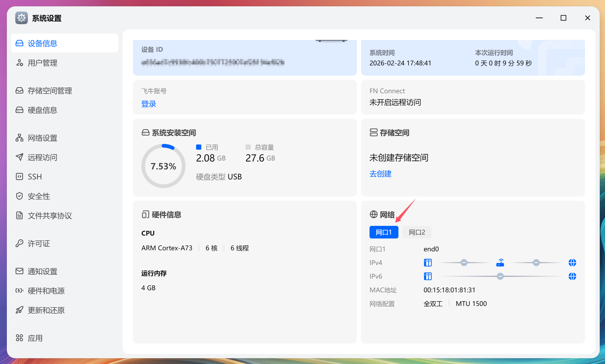This screenshot has height=364, width=605.
Task: Open 安全性 security settings
Action: (39, 196)
